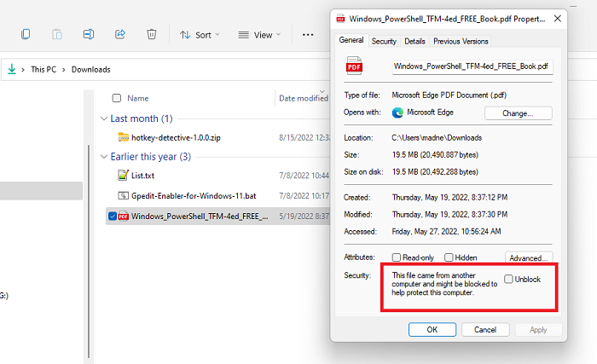
Task: Switch to the General tab
Action: (x=351, y=40)
